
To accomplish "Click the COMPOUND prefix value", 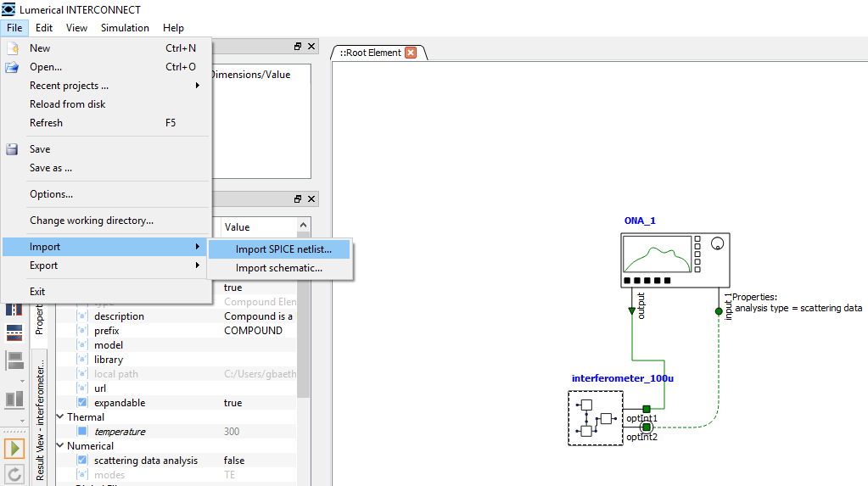I will click(253, 331).
